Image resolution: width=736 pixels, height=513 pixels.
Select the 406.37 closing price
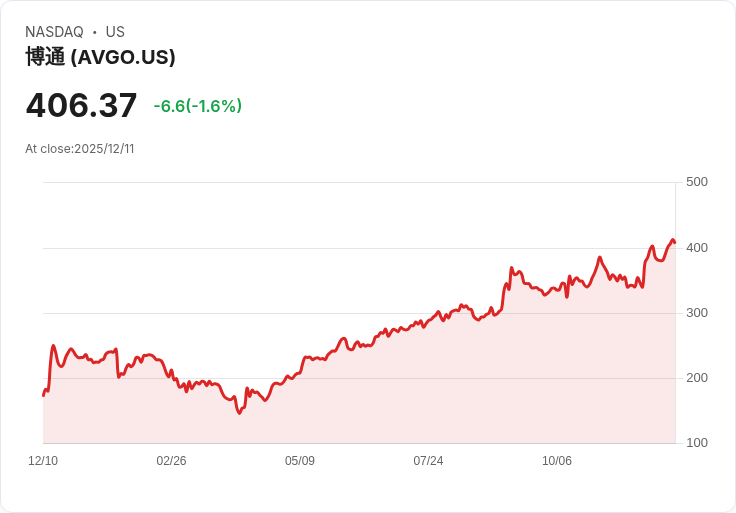point(81,105)
